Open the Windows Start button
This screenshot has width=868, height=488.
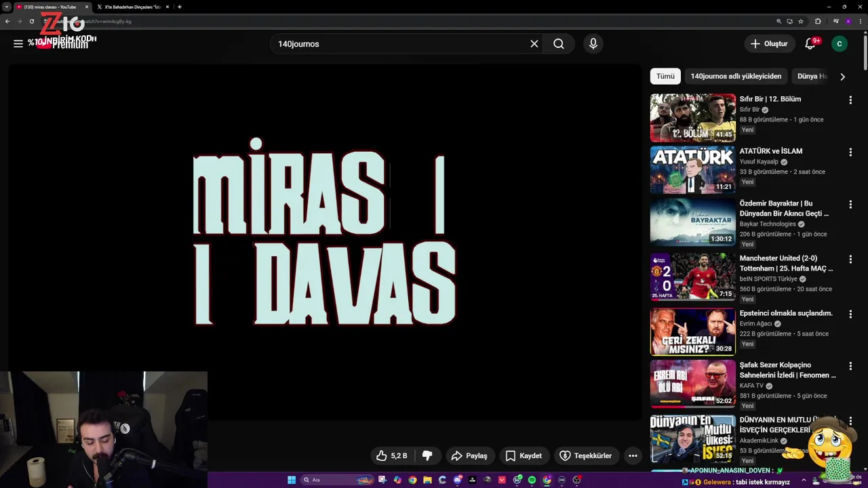coord(292,480)
